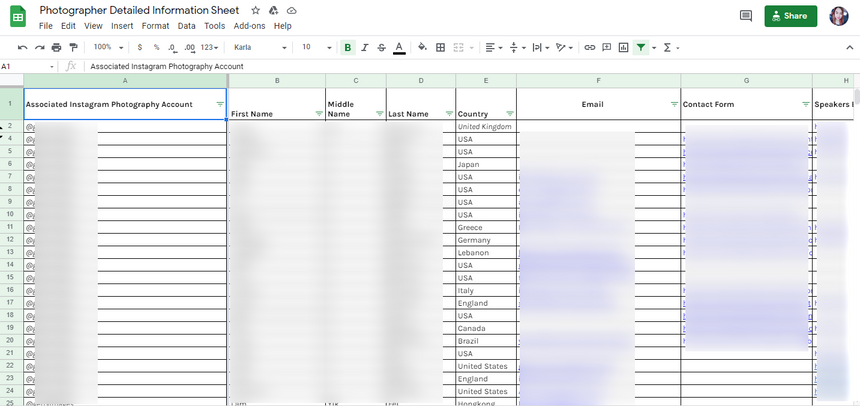Toggle italic formatting
The height and width of the screenshot is (406, 860).
click(x=365, y=47)
